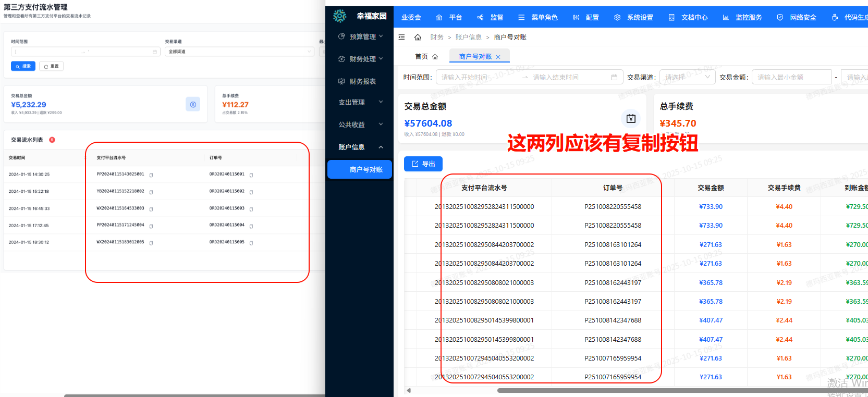
Task: Open the 文档中心 top menu
Action: pyautogui.click(x=688, y=17)
